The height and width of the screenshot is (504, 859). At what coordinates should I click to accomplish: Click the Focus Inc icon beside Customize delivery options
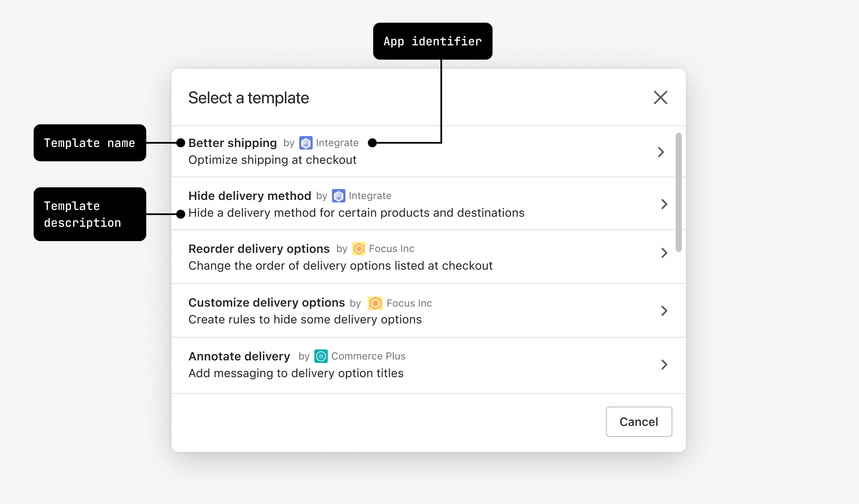tap(375, 303)
